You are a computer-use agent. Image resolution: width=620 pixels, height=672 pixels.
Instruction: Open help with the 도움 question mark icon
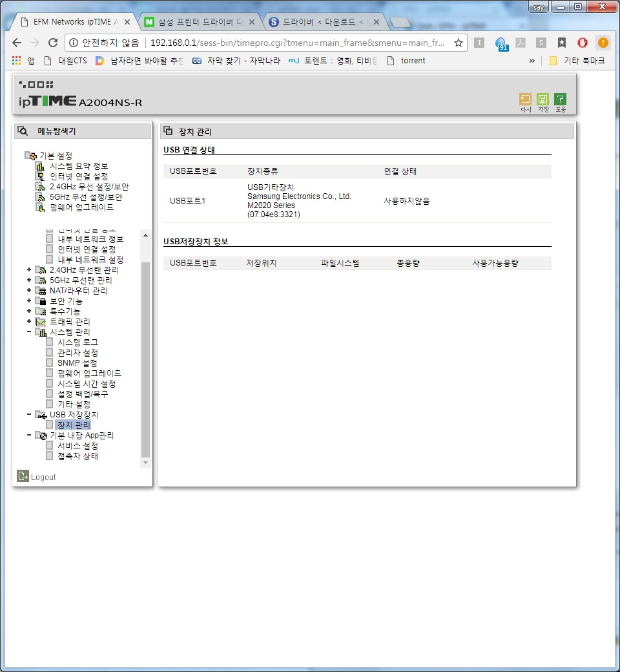(560, 103)
